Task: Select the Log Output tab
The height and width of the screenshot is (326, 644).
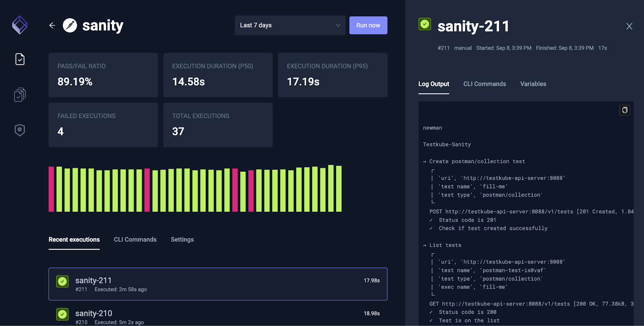Action: pos(433,84)
